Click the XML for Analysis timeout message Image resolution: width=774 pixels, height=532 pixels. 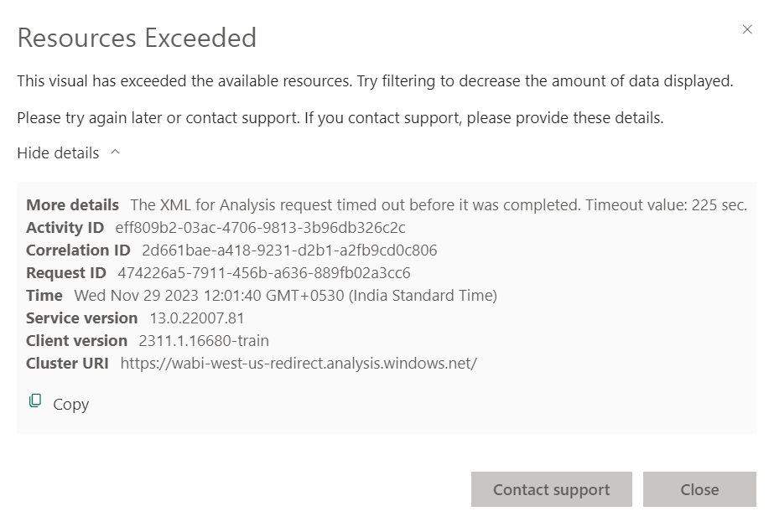(x=439, y=204)
